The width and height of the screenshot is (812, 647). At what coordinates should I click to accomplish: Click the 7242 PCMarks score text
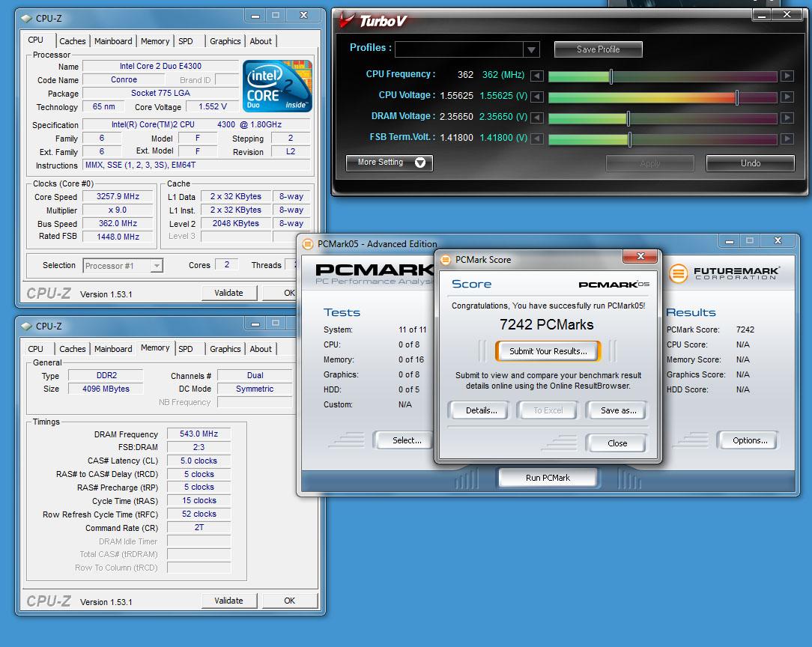(x=546, y=324)
